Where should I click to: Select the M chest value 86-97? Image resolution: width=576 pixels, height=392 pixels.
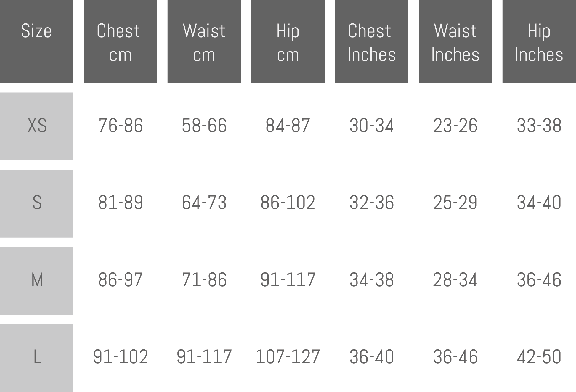coord(121,280)
